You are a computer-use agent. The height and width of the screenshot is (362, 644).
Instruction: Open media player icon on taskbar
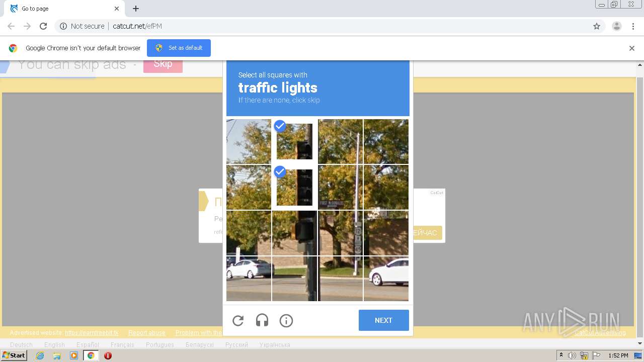click(74, 355)
